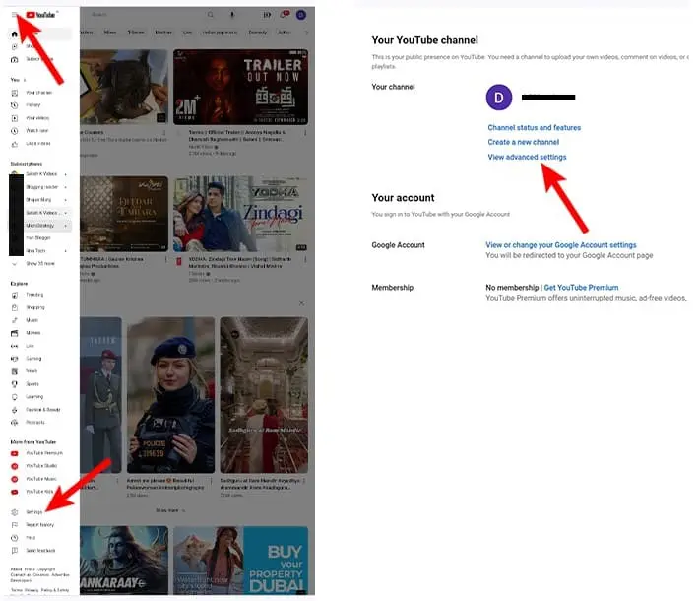This screenshot has width=700, height=601.
Task: Click the hamburger menu icon beside YouTube logo
Action: coord(15,15)
